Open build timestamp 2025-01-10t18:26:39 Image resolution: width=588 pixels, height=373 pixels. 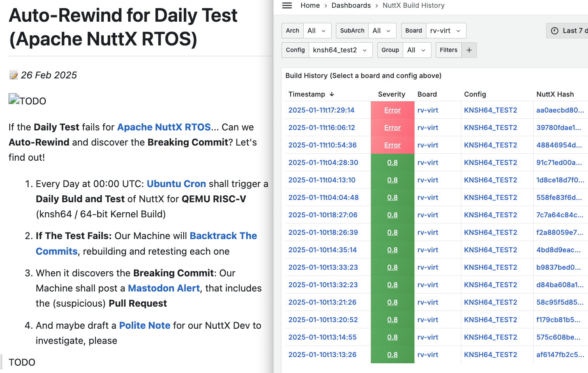click(x=323, y=232)
